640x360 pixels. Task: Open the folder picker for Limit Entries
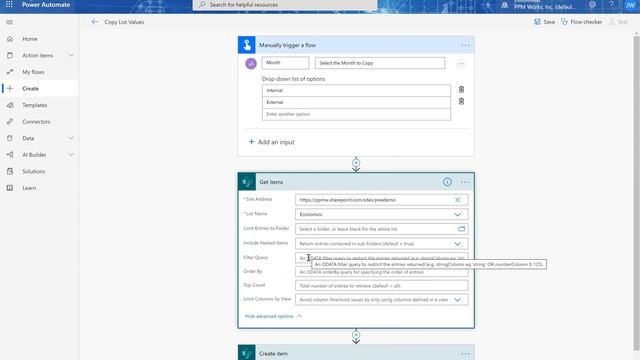[461, 229]
